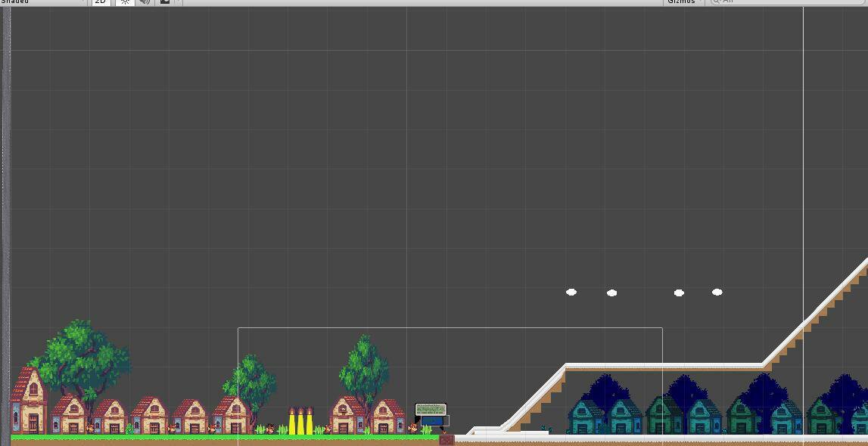Open the effects dropdown arrow beside image icon

pos(177,2)
